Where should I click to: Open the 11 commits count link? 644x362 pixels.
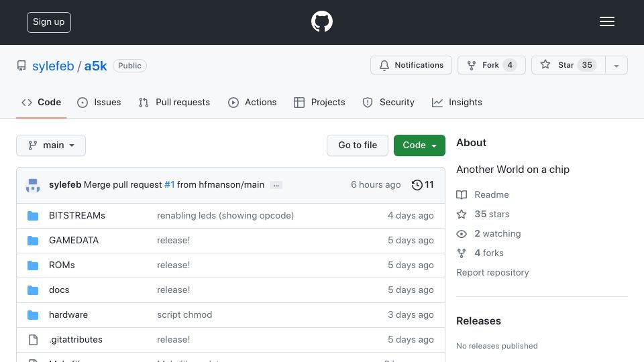(x=429, y=185)
